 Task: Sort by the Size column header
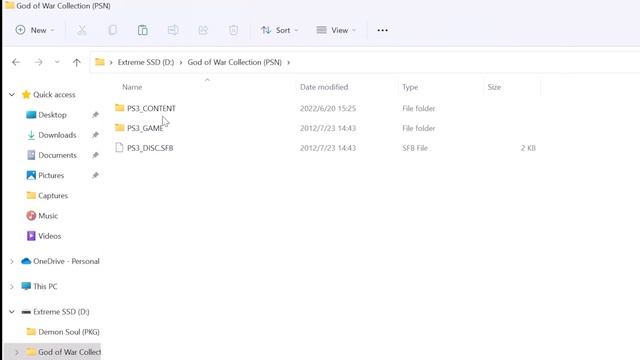pyautogui.click(x=494, y=87)
